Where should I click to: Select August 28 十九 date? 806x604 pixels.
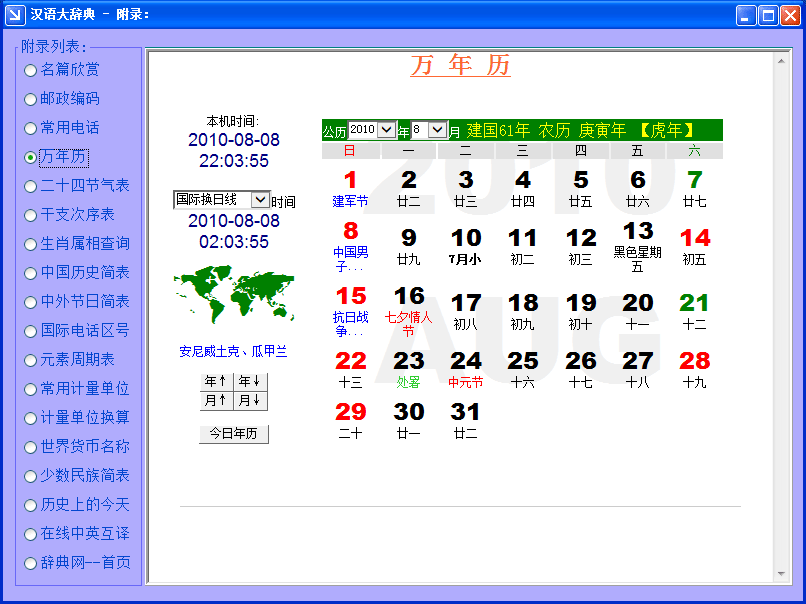(x=694, y=370)
